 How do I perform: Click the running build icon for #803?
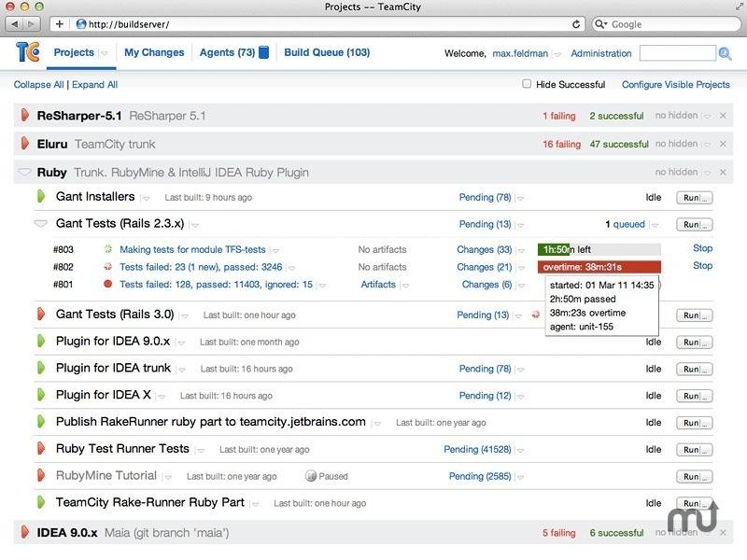pos(108,249)
